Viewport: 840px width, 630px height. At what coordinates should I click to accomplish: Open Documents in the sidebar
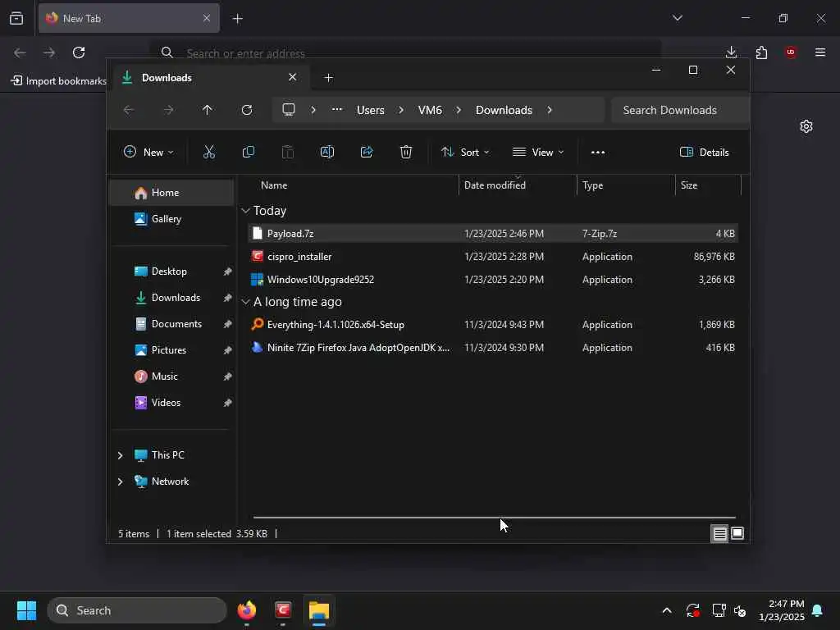pos(171,324)
